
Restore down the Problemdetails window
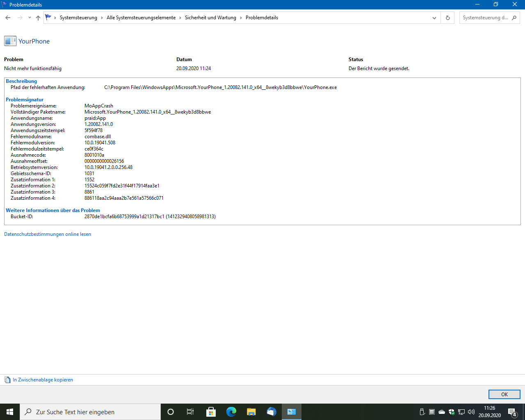pos(496,5)
